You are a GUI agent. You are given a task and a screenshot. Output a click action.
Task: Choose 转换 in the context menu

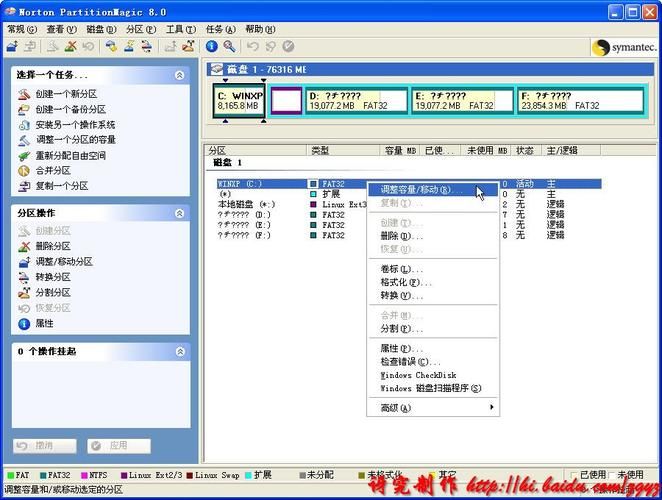click(433, 296)
